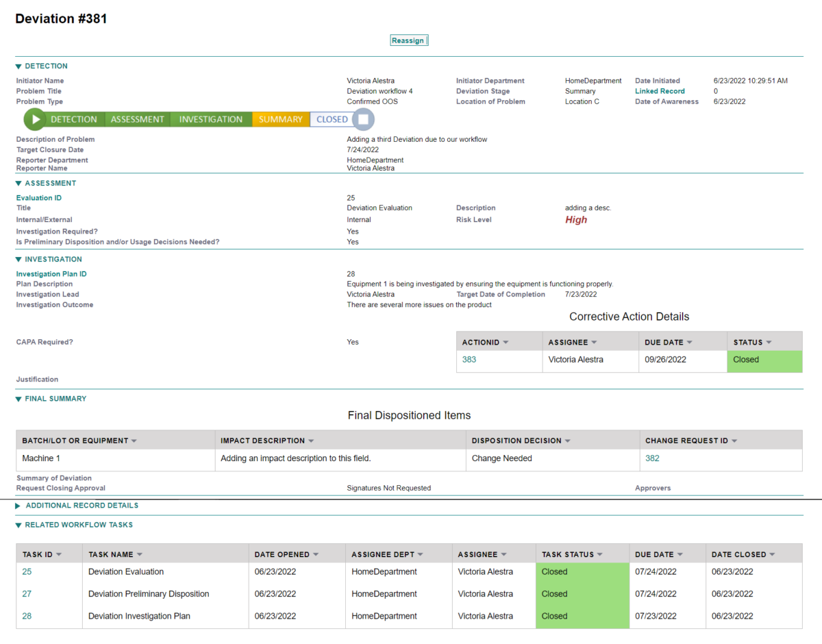
Task: Click the Reassign button
Action: click(x=408, y=40)
